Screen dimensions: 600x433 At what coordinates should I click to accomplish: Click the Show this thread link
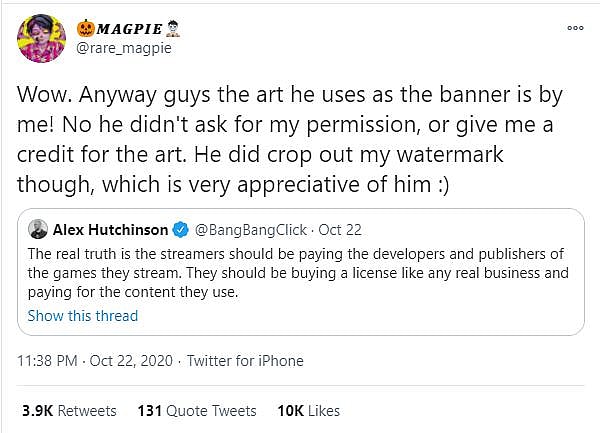pyautogui.click(x=82, y=316)
